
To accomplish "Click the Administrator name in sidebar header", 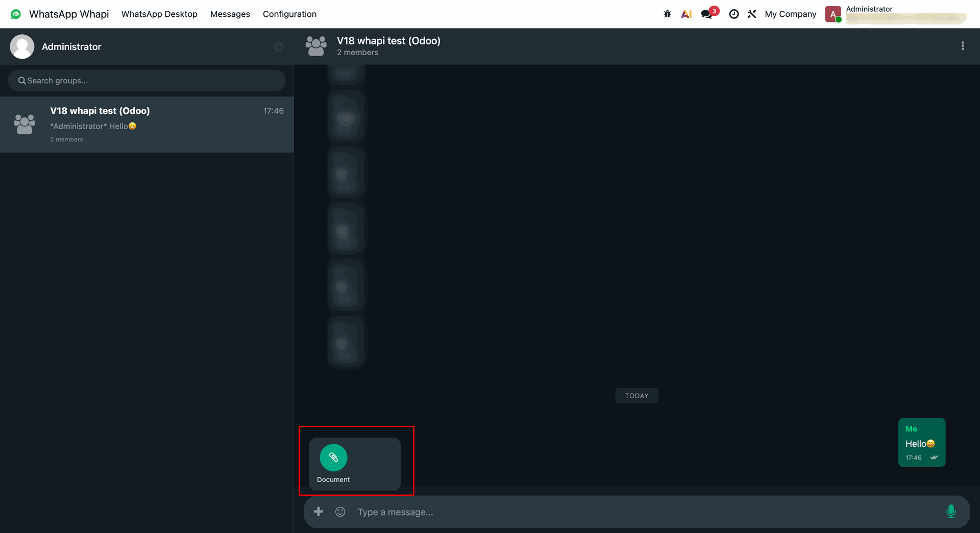I will point(71,46).
